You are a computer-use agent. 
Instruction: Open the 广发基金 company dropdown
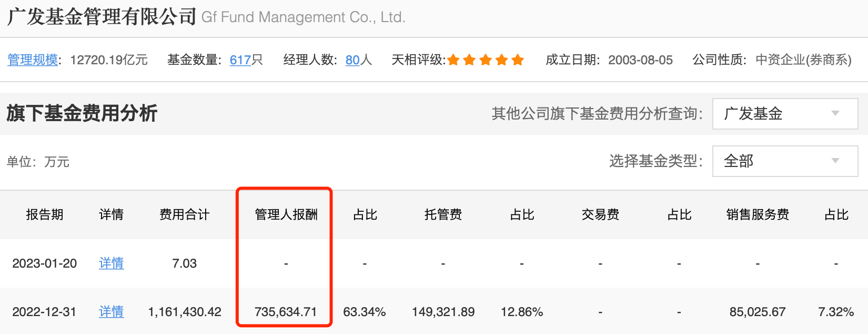click(x=784, y=114)
